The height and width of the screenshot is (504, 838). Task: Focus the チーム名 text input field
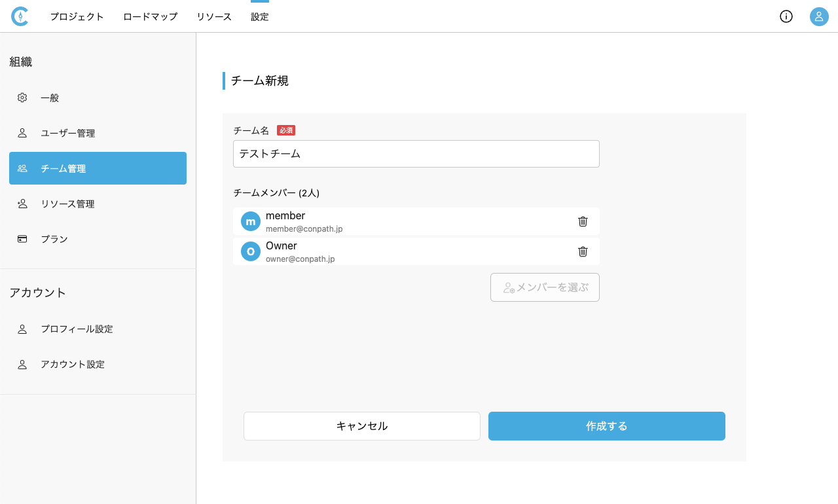click(x=416, y=154)
